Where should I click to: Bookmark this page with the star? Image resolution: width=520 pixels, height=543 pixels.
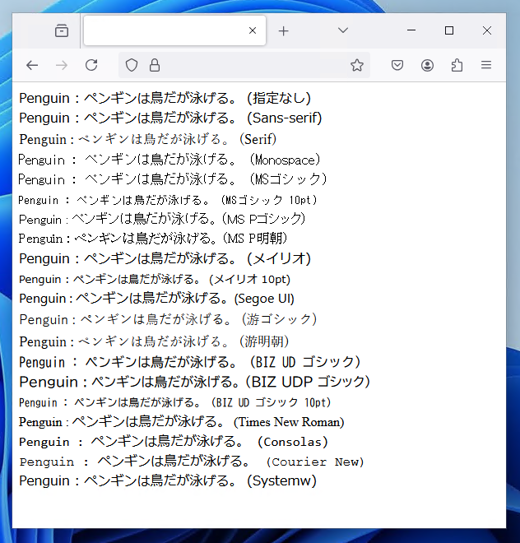pyautogui.click(x=357, y=65)
